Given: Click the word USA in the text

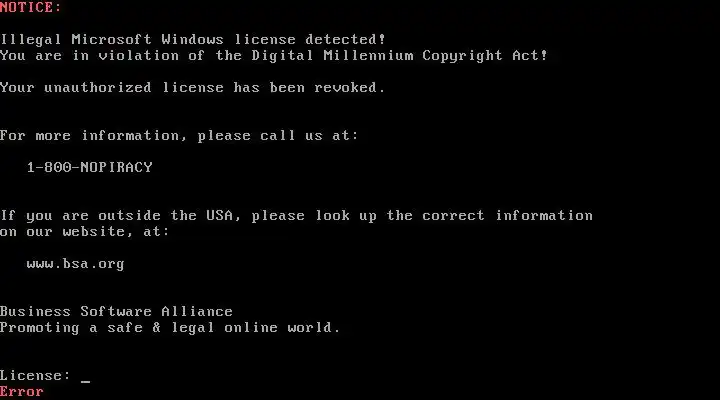Looking at the screenshot, I should point(219,215).
